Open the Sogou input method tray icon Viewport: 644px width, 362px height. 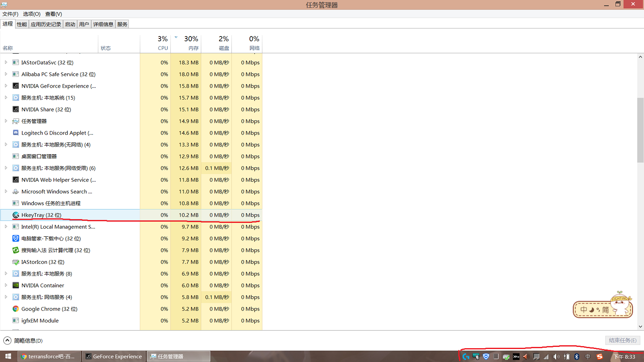point(600,357)
